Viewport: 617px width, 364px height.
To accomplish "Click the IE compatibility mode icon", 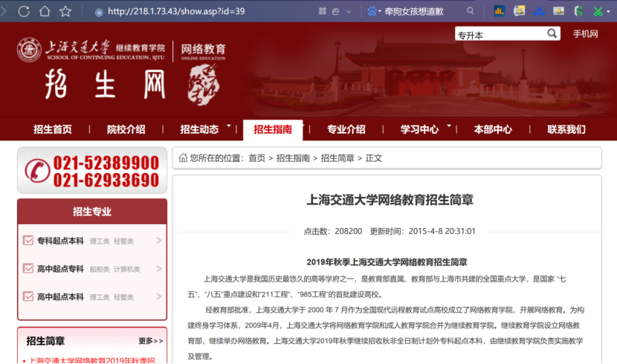I will [x=336, y=11].
